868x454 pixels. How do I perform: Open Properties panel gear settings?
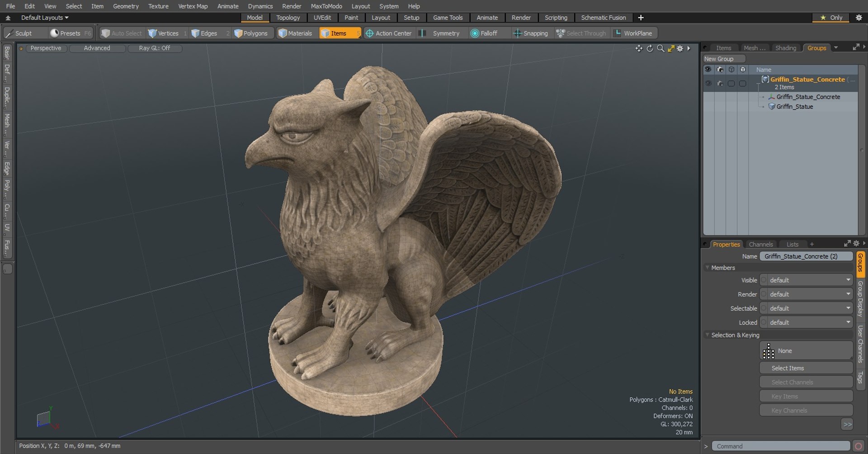(x=856, y=243)
